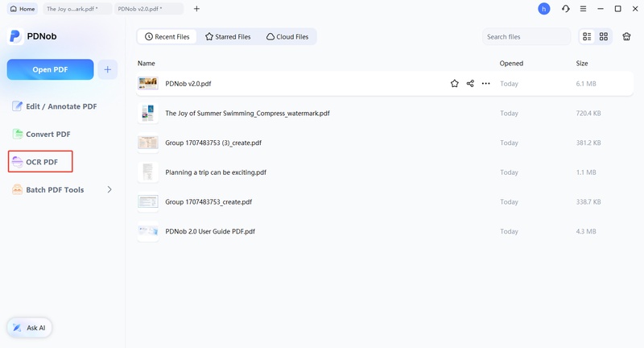Screen dimensions: 644x348
Task: Open the user account avatar
Action: point(544,9)
